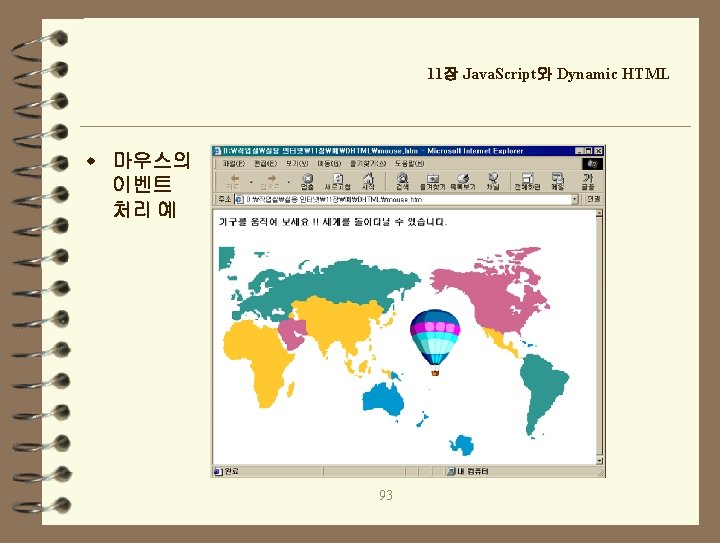Click the Font (글꼴) toolbar icon

pos(588,181)
